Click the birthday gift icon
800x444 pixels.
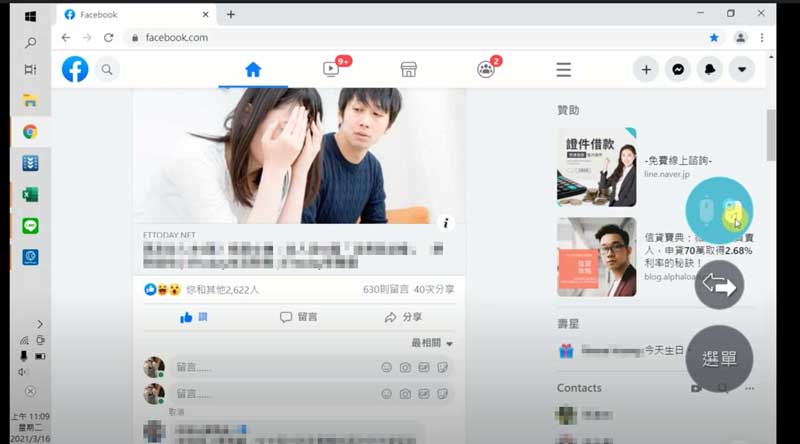click(x=566, y=351)
